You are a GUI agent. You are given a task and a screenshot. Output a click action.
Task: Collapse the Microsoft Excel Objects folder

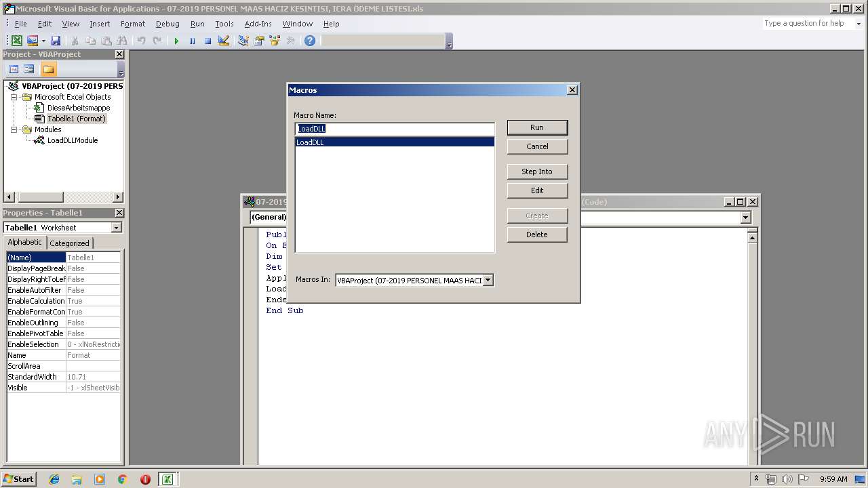click(14, 97)
